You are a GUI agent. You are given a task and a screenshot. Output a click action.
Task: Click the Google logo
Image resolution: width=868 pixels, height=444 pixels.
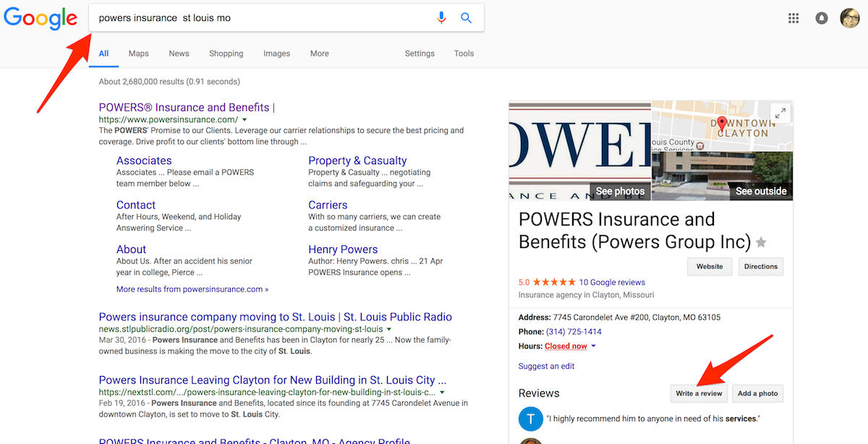41,18
